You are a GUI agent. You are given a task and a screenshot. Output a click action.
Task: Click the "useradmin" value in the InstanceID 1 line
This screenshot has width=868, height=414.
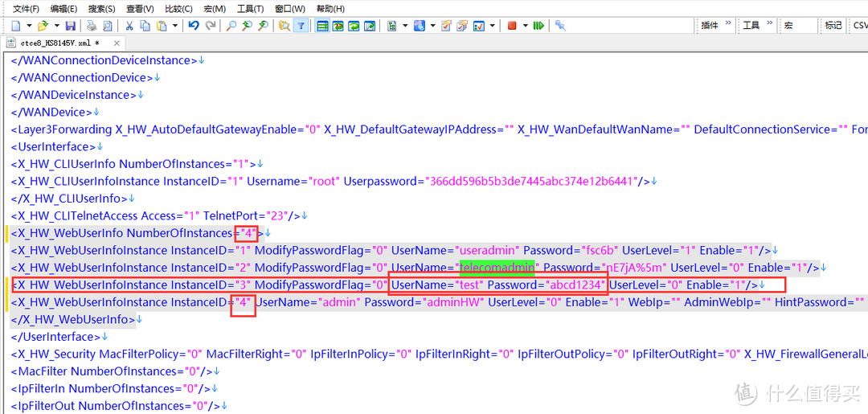click(x=486, y=251)
